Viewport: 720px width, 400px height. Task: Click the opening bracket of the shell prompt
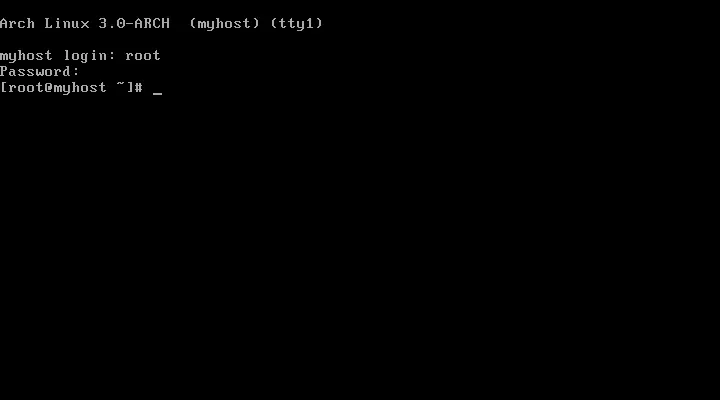[x=4, y=87]
